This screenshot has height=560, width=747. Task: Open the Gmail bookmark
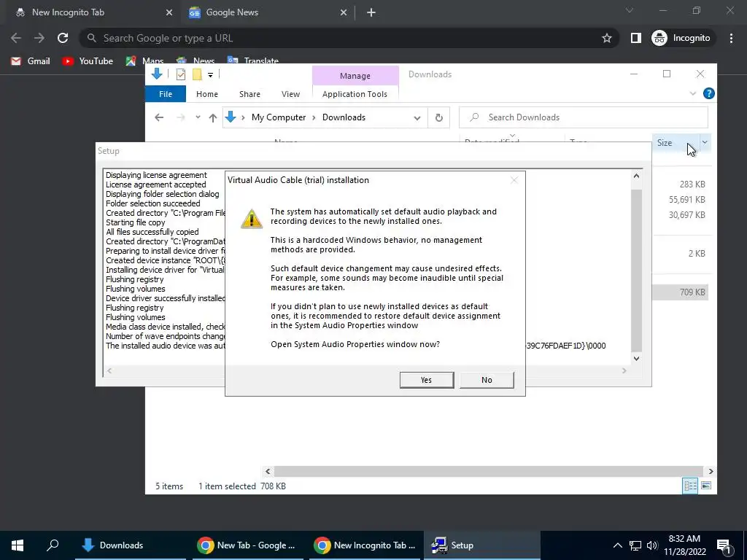tap(31, 61)
